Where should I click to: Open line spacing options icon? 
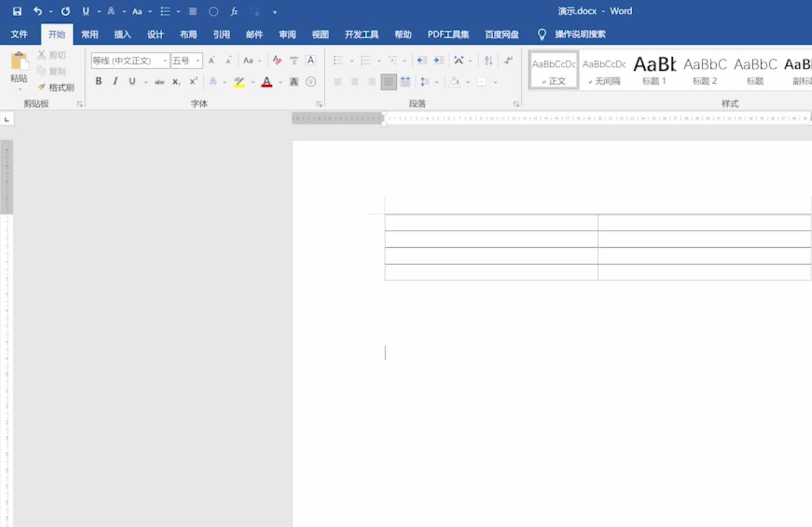tap(425, 81)
